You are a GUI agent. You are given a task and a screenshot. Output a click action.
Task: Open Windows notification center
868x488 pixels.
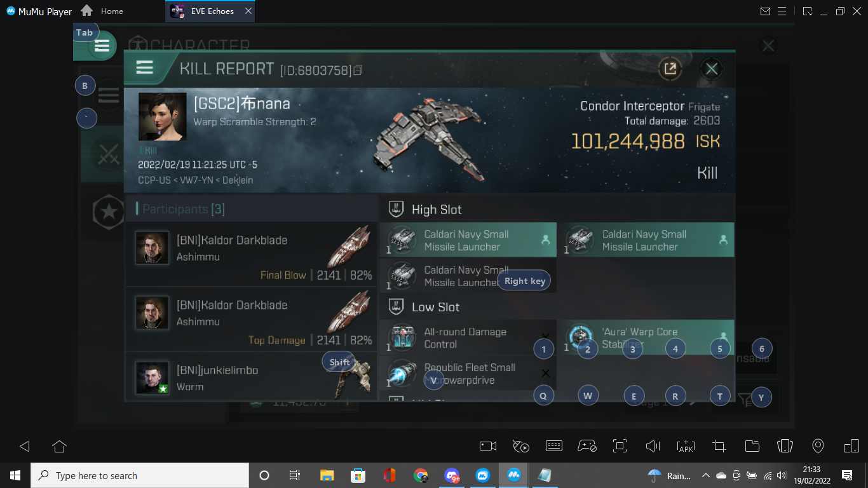[846, 475]
